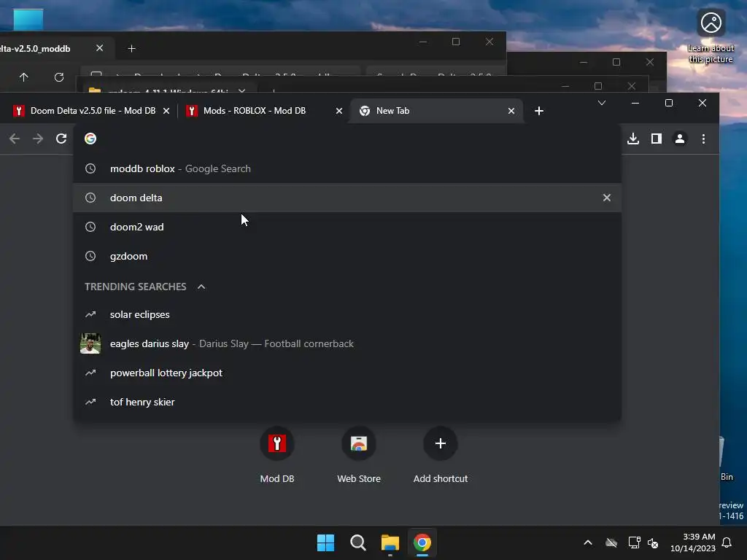Screen dimensions: 747x560
Task: Show hidden system tray icons
Action: point(588,542)
